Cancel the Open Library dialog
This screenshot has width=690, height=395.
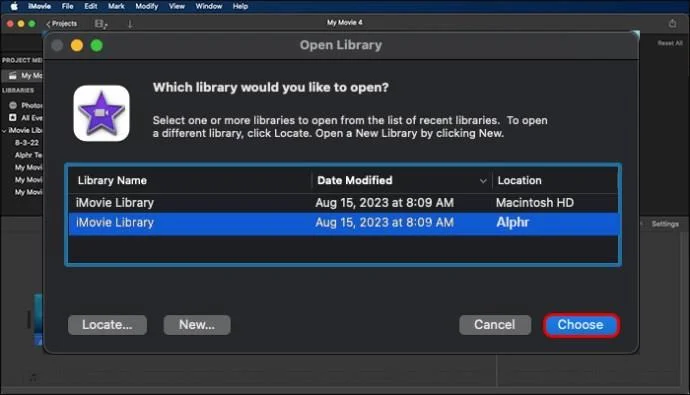tap(495, 325)
